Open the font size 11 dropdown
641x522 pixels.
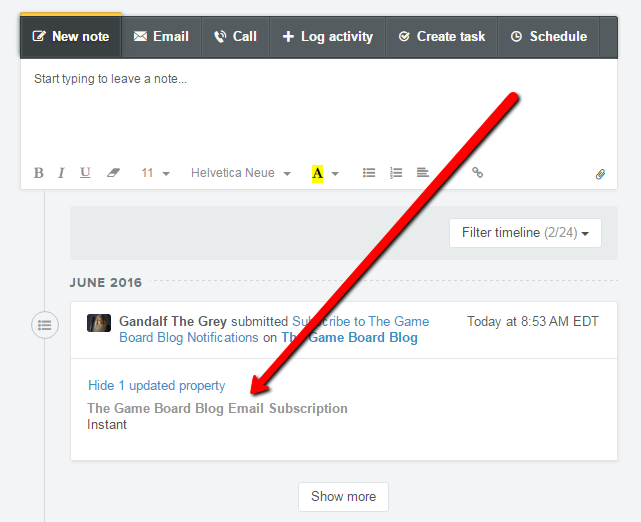click(x=155, y=173)
